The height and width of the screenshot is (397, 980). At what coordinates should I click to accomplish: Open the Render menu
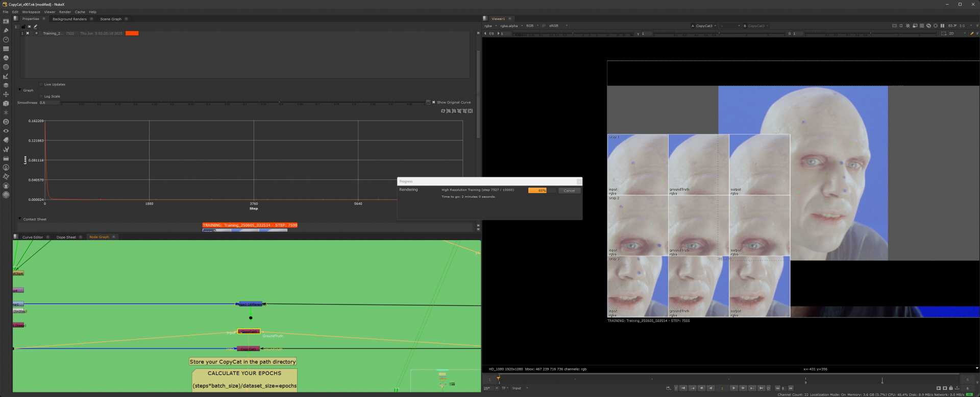click(x=65, y=12)
